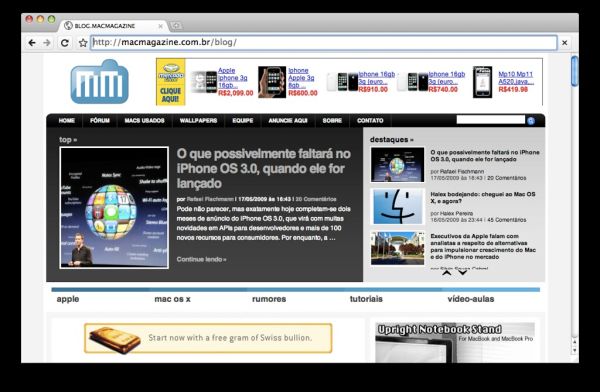
Task: Open WALLPAPERS menu item
Action: point(198,121)
